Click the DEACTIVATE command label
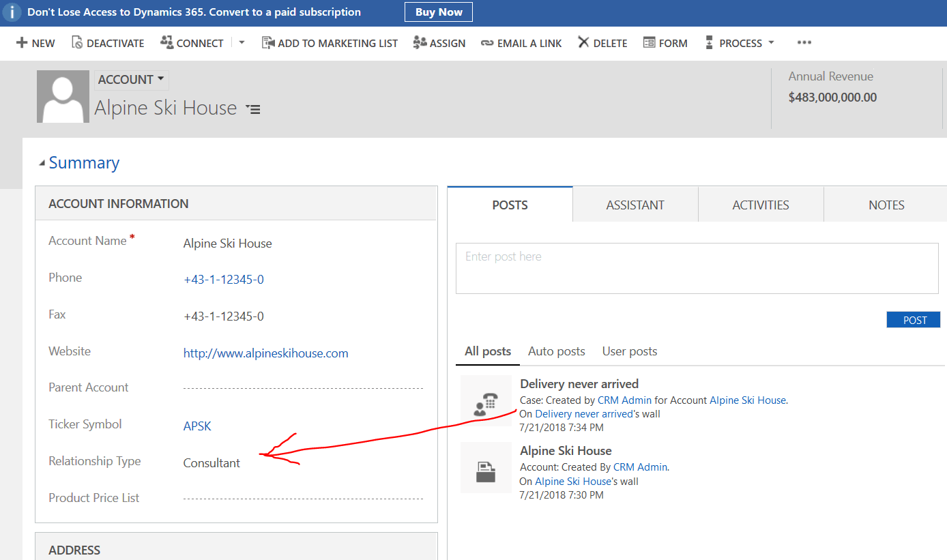The width and height of the screenshot is (947, 560). click(115, 43)
